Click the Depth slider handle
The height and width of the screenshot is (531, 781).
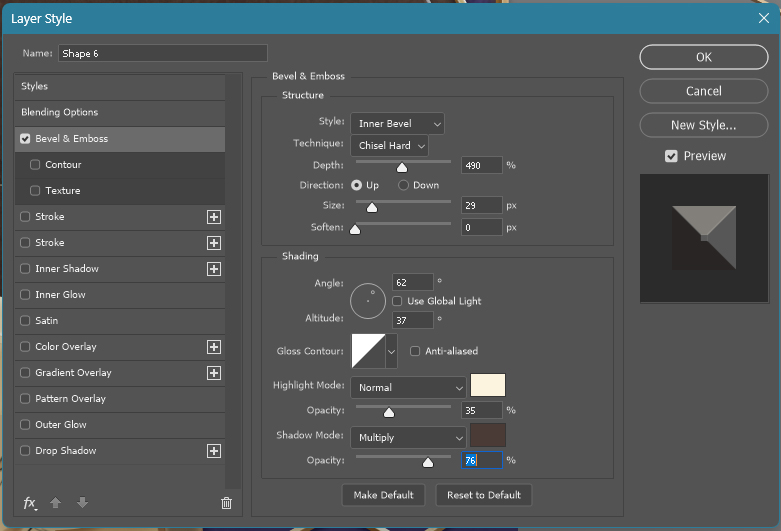click(402, 167)
